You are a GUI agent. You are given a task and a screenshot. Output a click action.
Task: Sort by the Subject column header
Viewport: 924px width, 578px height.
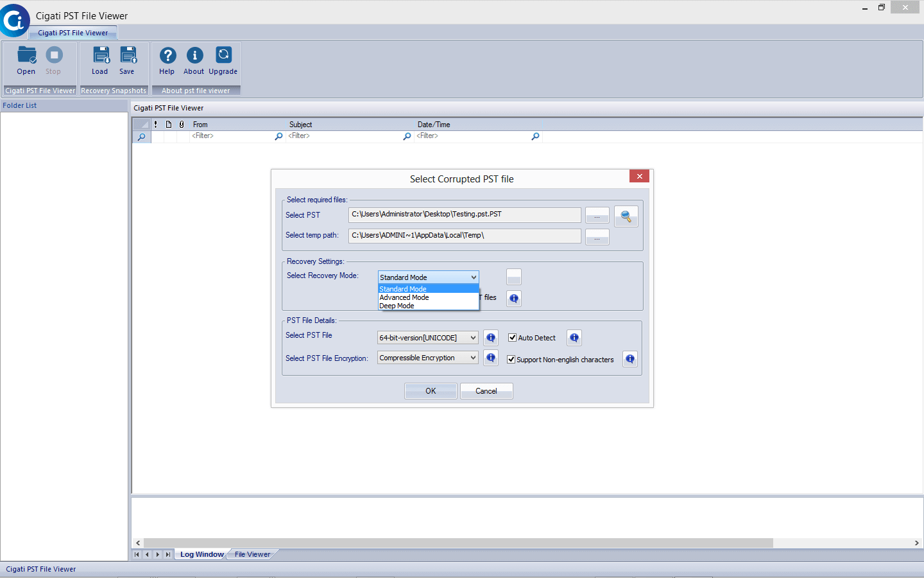[350, 125]
